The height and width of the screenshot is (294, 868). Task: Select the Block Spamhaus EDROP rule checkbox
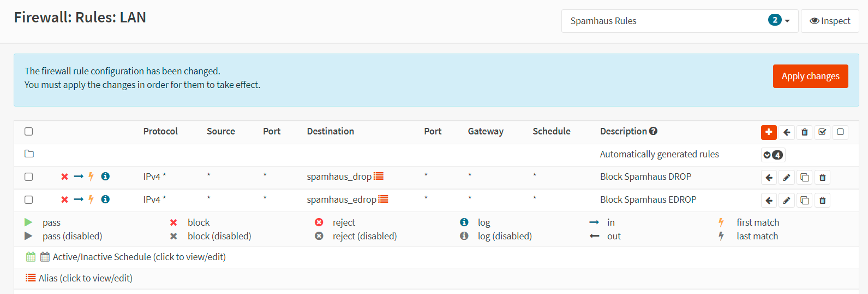[29, 200]
